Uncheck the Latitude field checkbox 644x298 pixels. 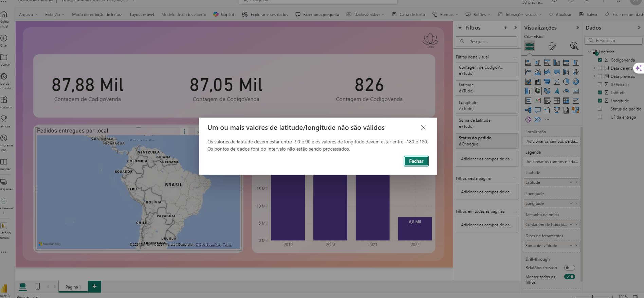[x=600, y=92]
